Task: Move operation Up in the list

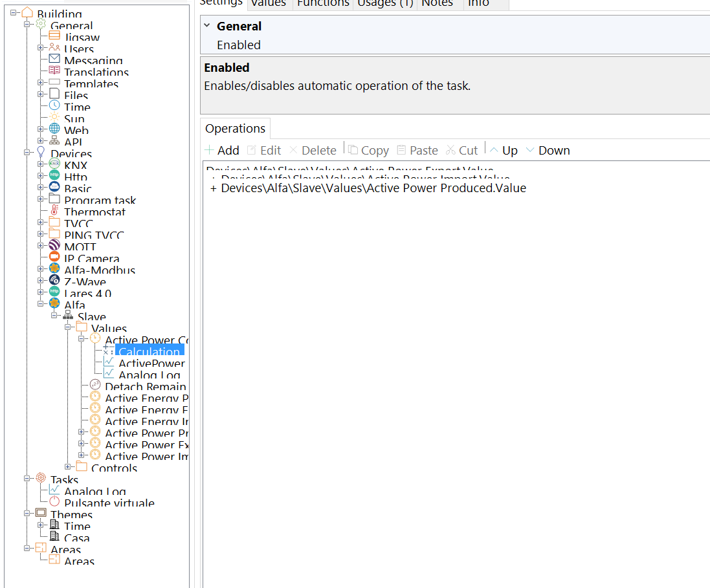Action: click(x=503, y=150)
